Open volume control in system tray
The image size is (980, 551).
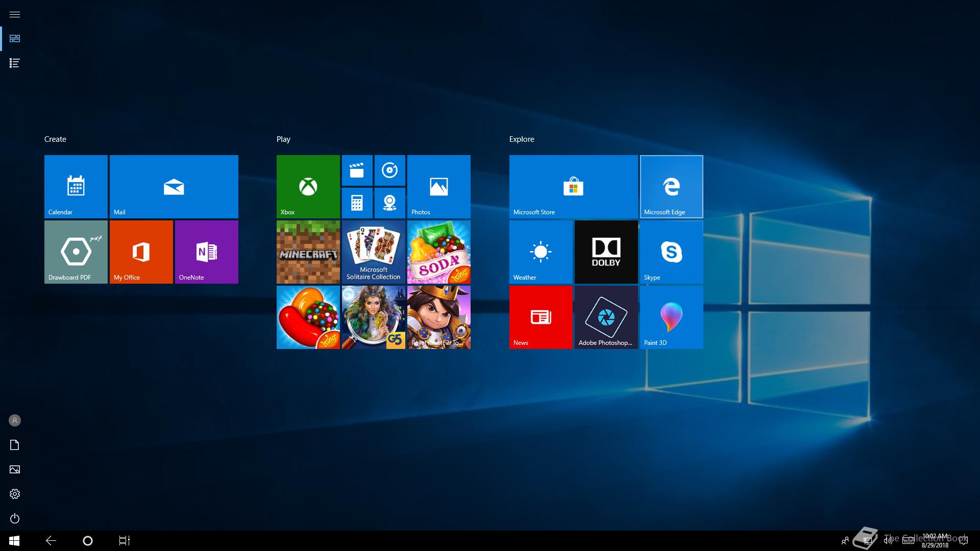tap(888, 541)
